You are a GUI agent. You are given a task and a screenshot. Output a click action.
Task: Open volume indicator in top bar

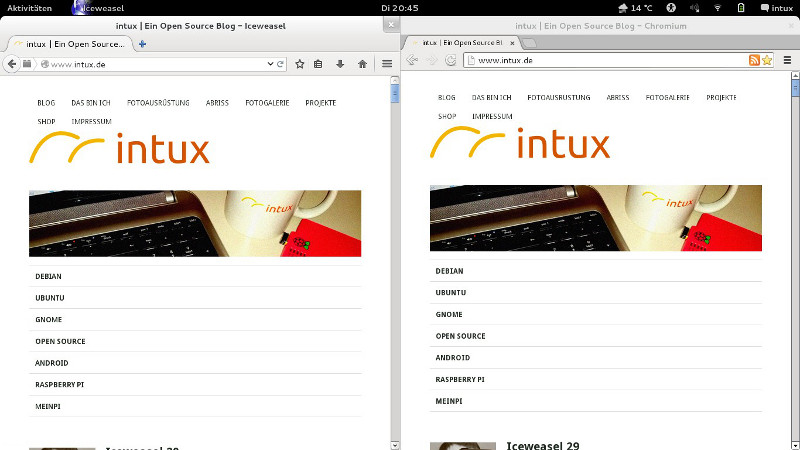[x=694, y=8]
